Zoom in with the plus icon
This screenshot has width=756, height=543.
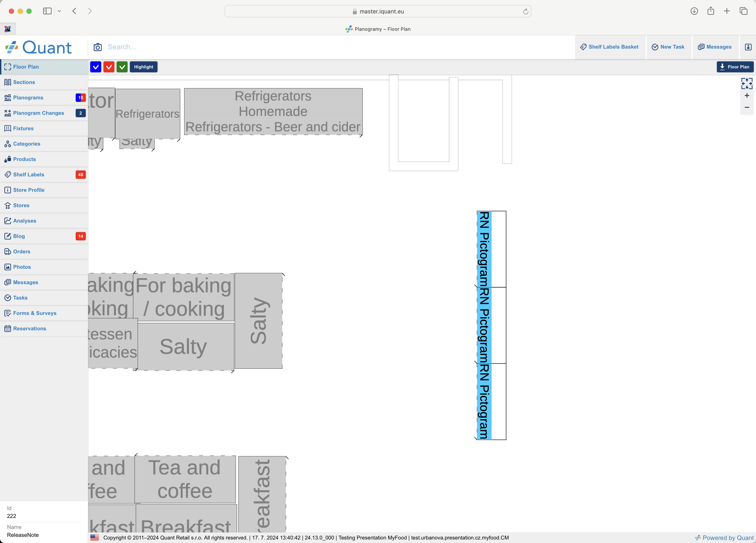click(x=747, y=96)
